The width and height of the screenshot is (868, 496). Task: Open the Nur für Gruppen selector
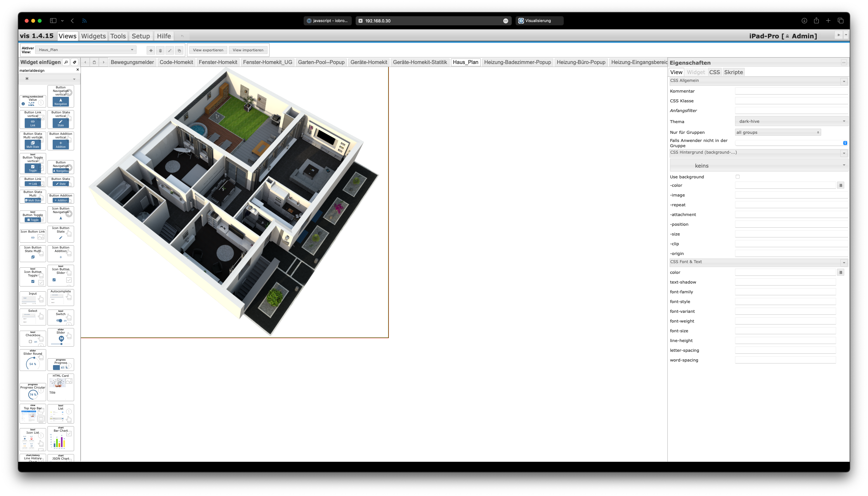[x=777, y=133]
